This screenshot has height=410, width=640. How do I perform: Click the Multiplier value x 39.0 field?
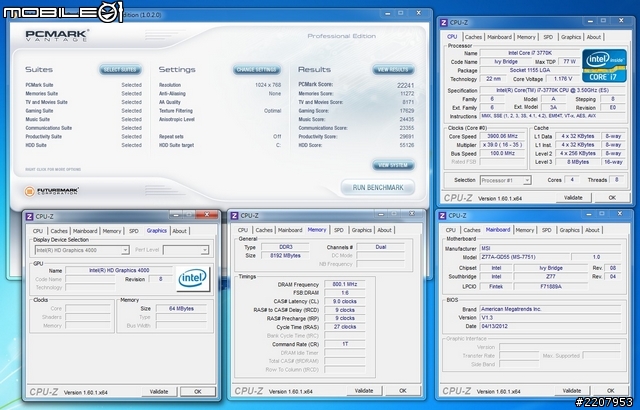[502, 145]
